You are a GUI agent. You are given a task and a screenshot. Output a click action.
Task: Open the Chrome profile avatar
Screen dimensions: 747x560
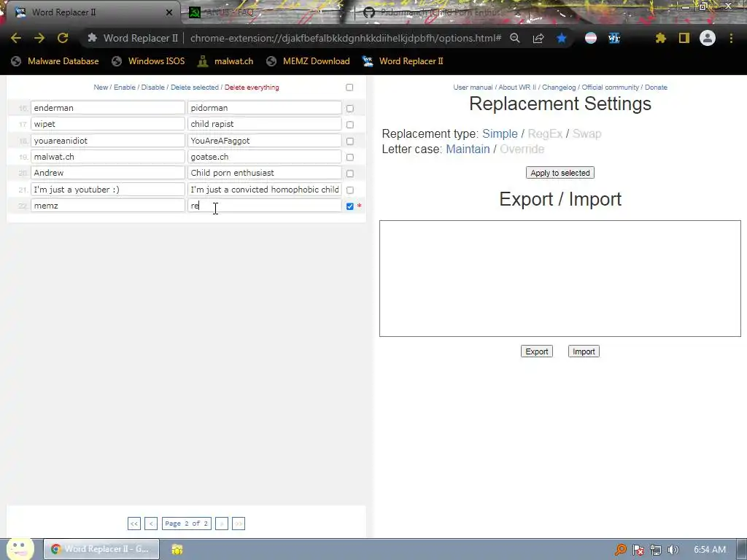[708, 38]
